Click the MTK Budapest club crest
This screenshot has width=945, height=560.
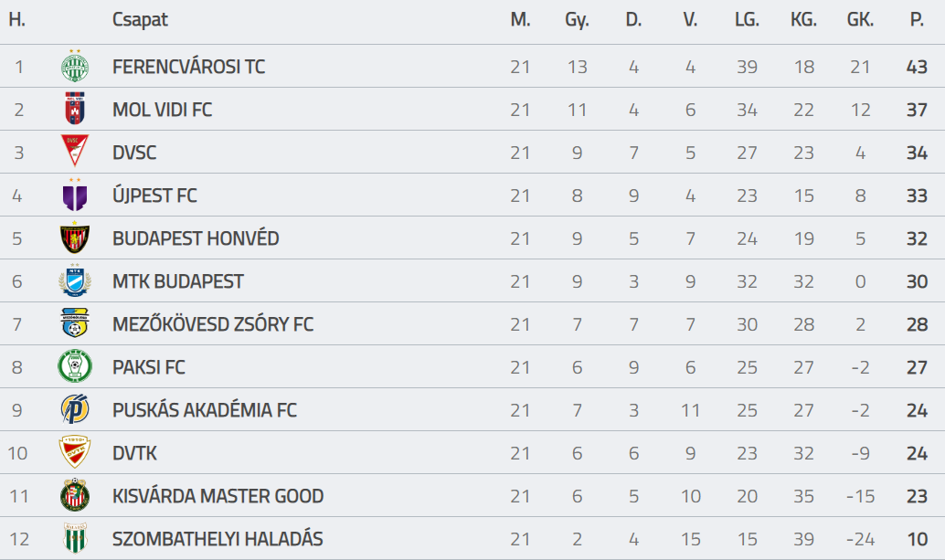click(x=75, y=280)
